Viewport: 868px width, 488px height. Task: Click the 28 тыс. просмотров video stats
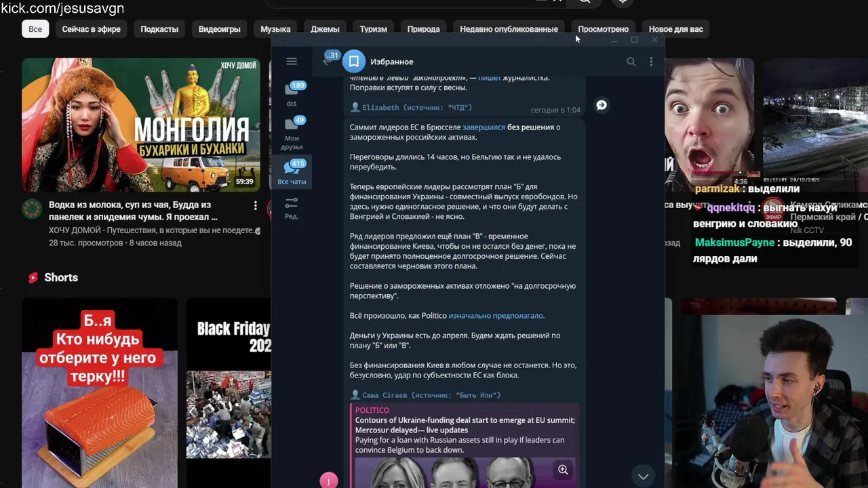click(x=87, y=243)
